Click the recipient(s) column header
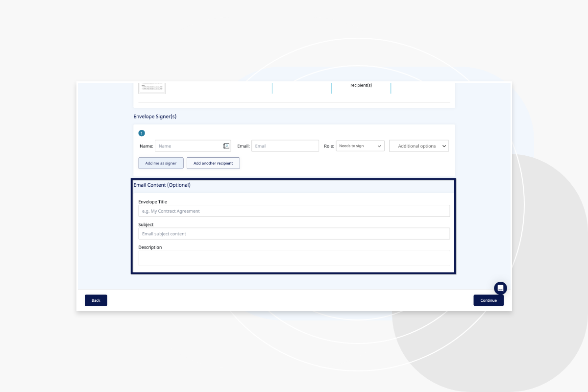Viewport: 588px width, 392px height. point(361,85)
